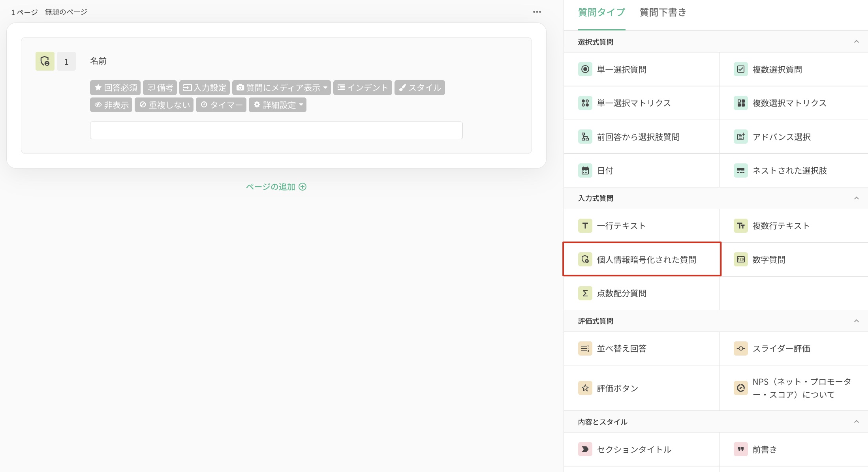Open 入力設定 button on question 1

[205, 88]
